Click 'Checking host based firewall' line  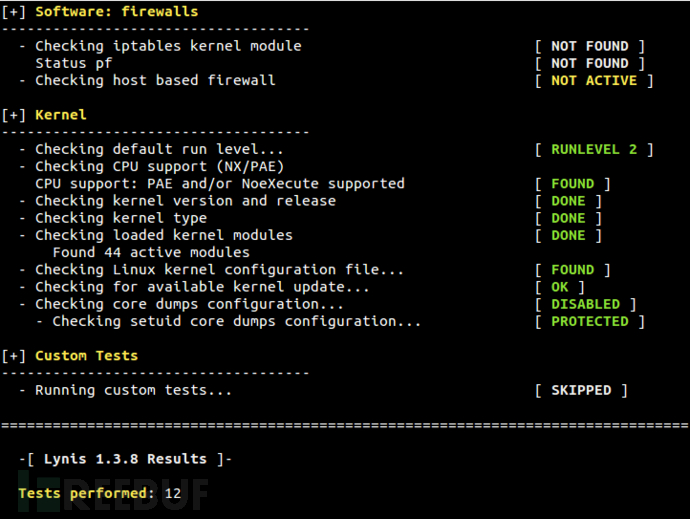point(154,80)
